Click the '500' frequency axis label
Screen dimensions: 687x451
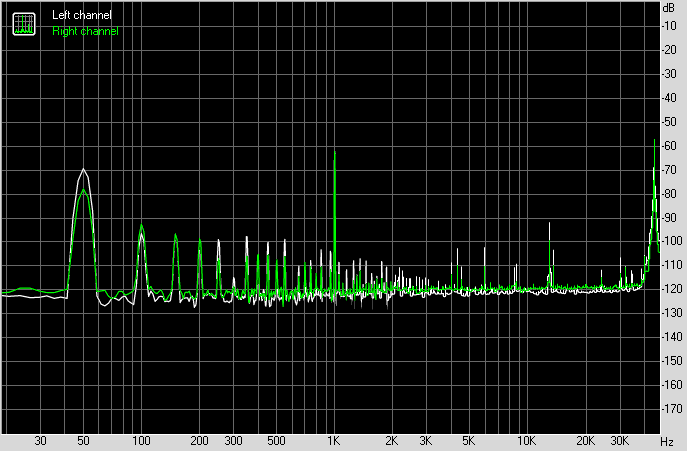[276, 440]
